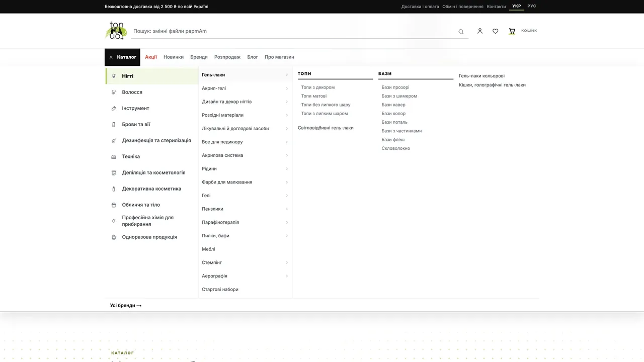Viewport: 644px width, 362px height.
Task: Open the user account icon
Action: 480,31
